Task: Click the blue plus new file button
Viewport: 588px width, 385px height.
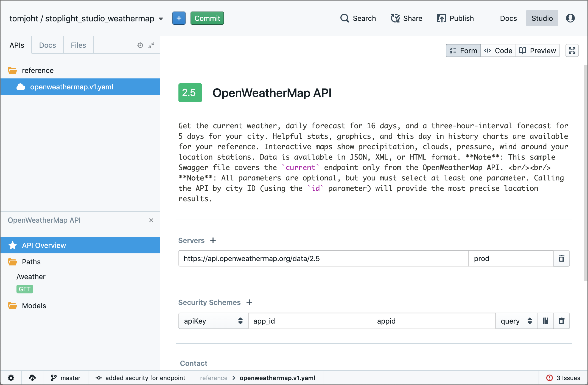Action: pyautogui.click(x=179, y=18)
